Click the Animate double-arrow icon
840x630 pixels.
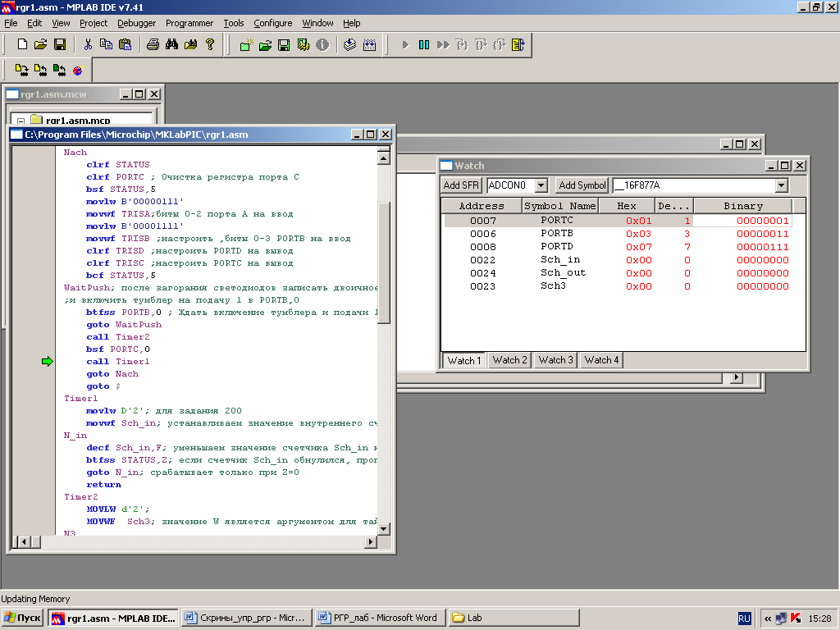pyautogui.click(x=443, y=45)
